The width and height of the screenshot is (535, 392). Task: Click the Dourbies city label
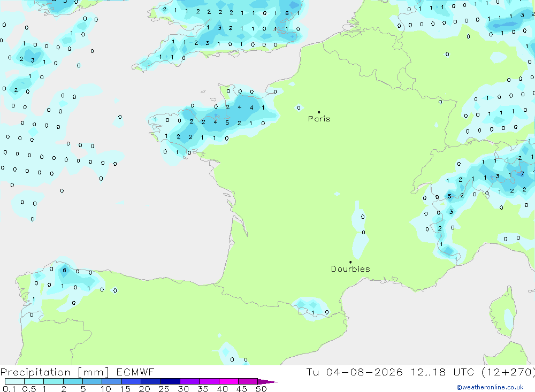(350, 269)
